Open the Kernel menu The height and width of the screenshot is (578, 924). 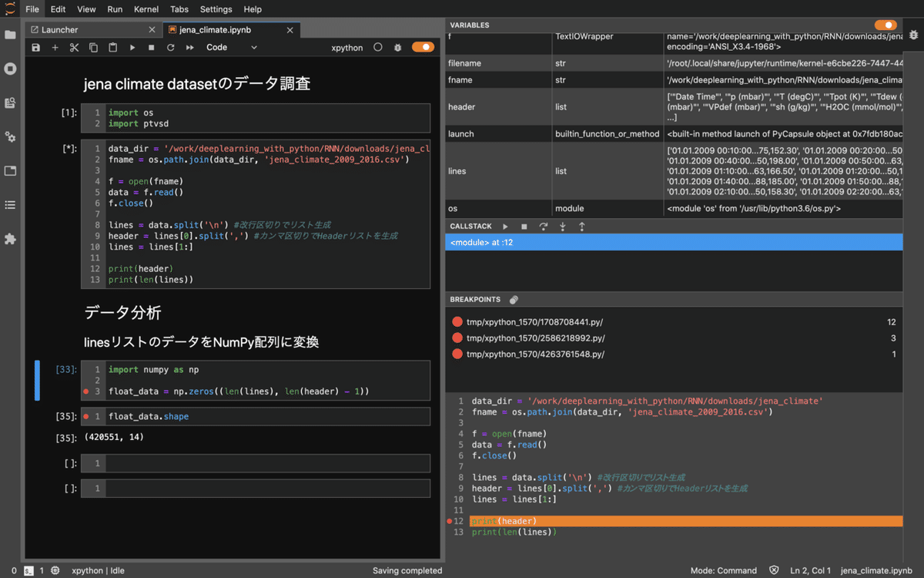[146, 9]
